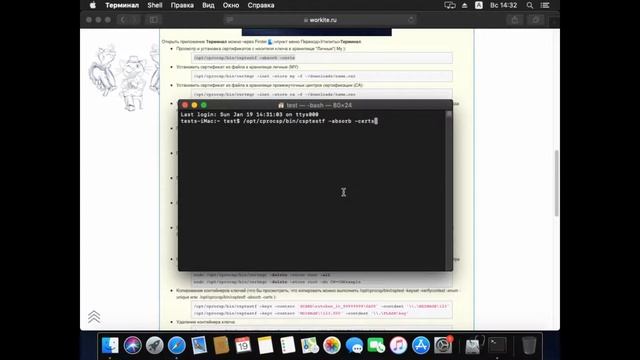This screenshot has height=360, width=640.
Task: Click the eject icon in the menu bar
Action: 464,5
